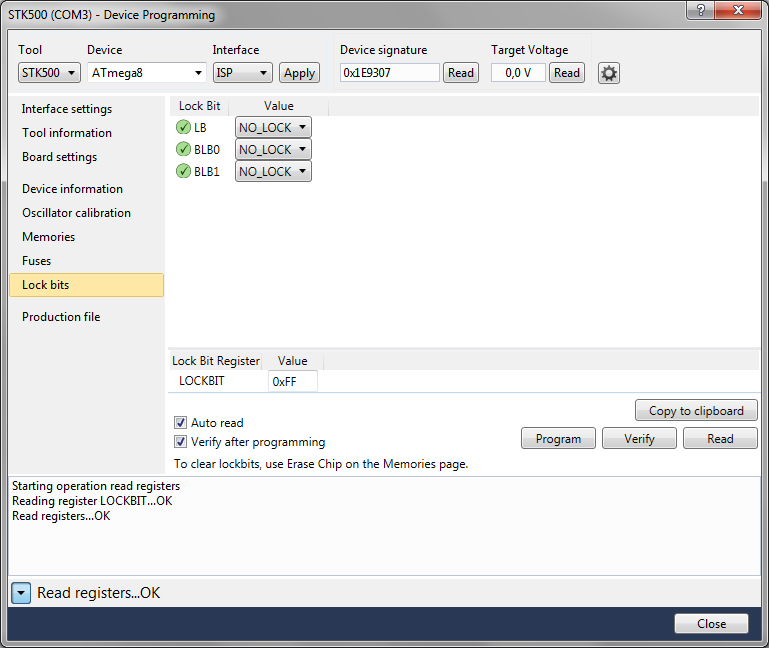Click the 'Read registers...OK' status bar text

point(99,593)
